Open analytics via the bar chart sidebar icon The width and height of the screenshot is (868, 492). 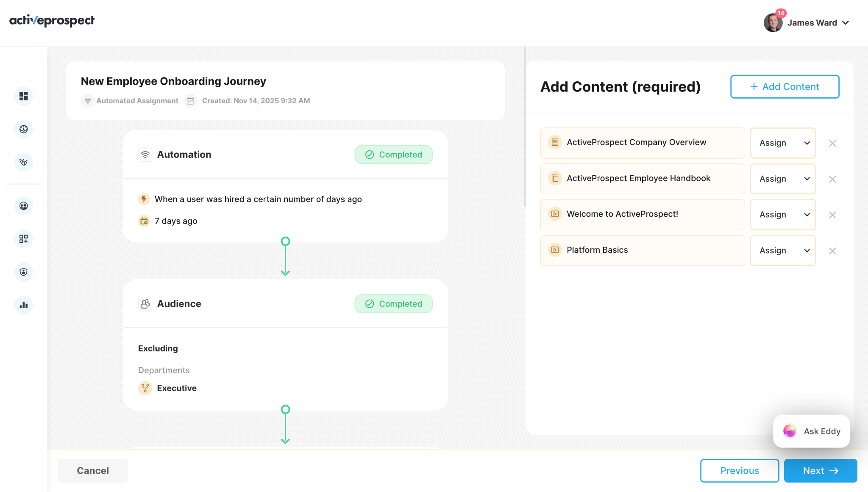coord(23,305)
